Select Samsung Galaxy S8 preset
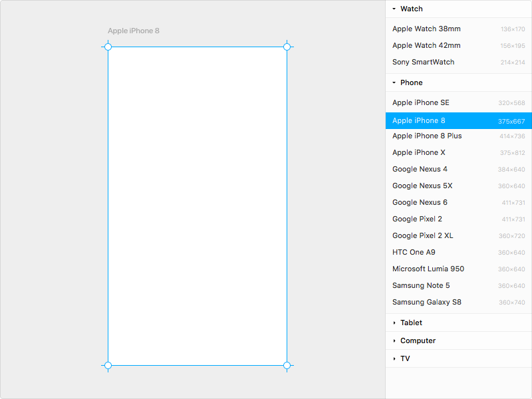Image resolution: width=532 pixels, height=399 pixels. 459,302
